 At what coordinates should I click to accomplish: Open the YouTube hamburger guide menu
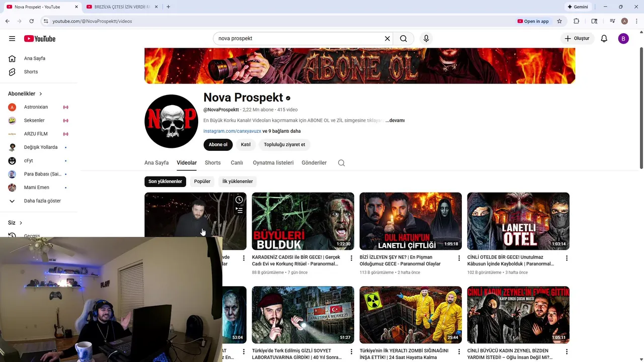(12, 39)
